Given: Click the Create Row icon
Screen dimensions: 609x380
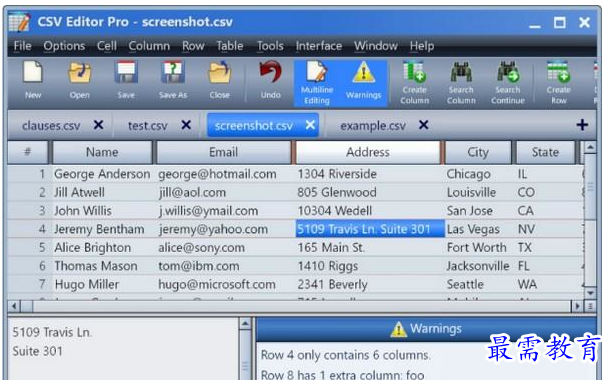Looking at the screenshot, I should [559, 83].
